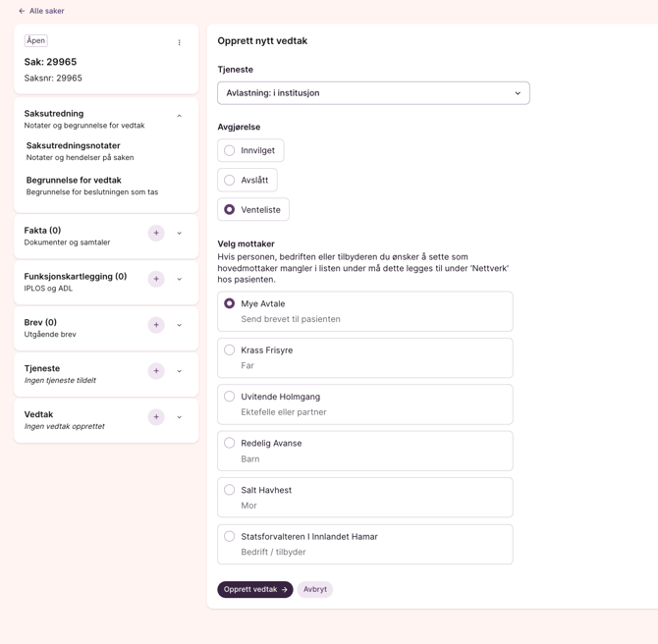Click the Avbryt button

315,589
